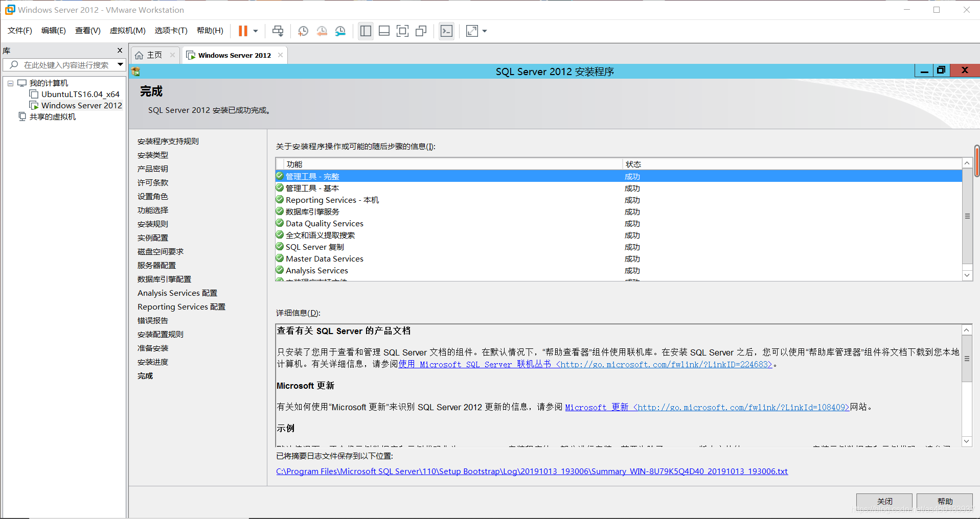The image size is (980, 519).
Task: Switch to full screen mode icon
Action: (403, 31)
